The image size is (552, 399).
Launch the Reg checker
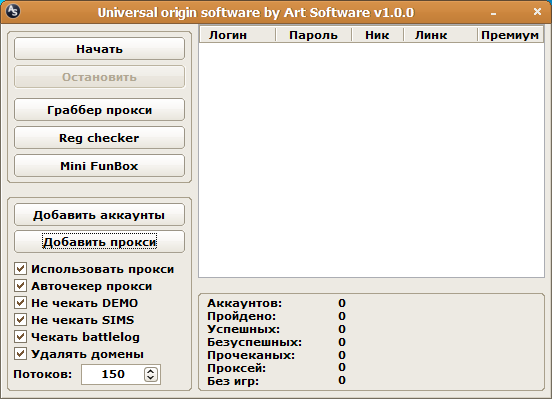pos(99,138)
